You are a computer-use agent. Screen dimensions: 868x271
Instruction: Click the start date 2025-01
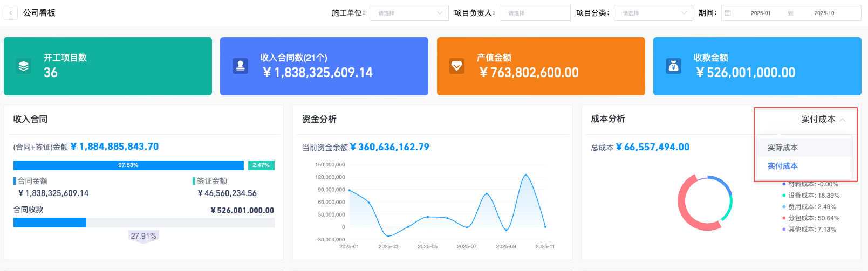pyautogui.click(x=760, y=13)
